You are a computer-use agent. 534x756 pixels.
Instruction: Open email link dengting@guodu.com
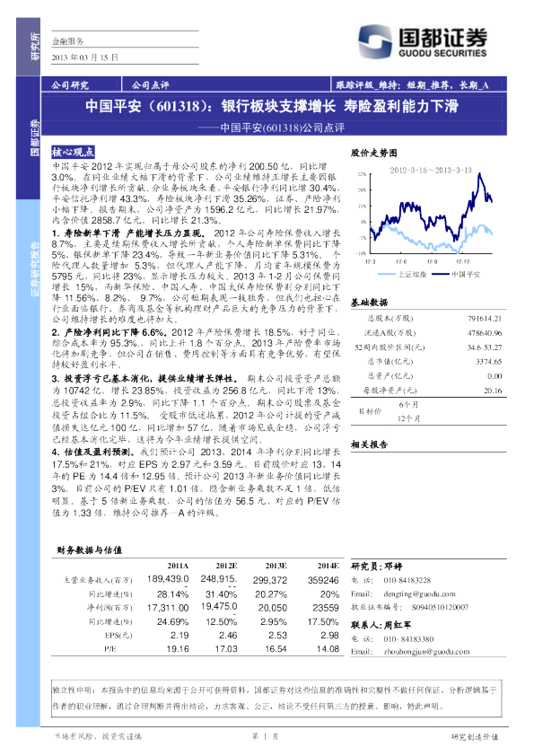419,594
